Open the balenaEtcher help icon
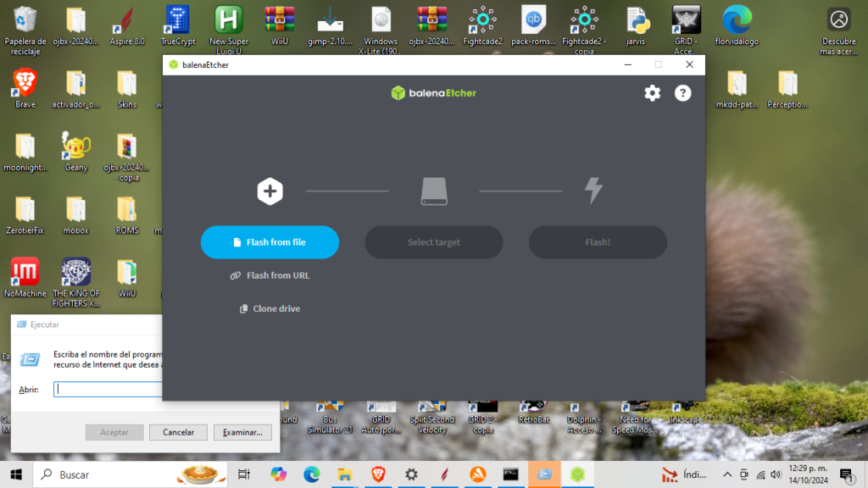Viewport: 868px width, 488px height. click(x=682, y=93)
